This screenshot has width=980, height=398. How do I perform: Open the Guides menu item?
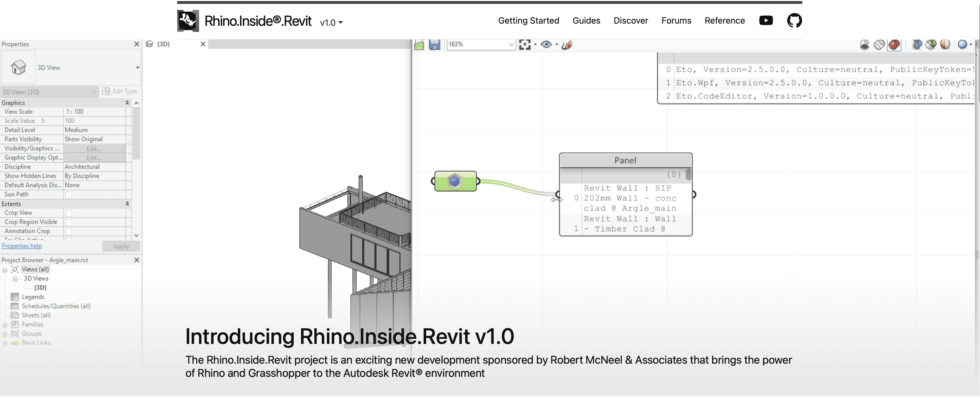point(586,21)
